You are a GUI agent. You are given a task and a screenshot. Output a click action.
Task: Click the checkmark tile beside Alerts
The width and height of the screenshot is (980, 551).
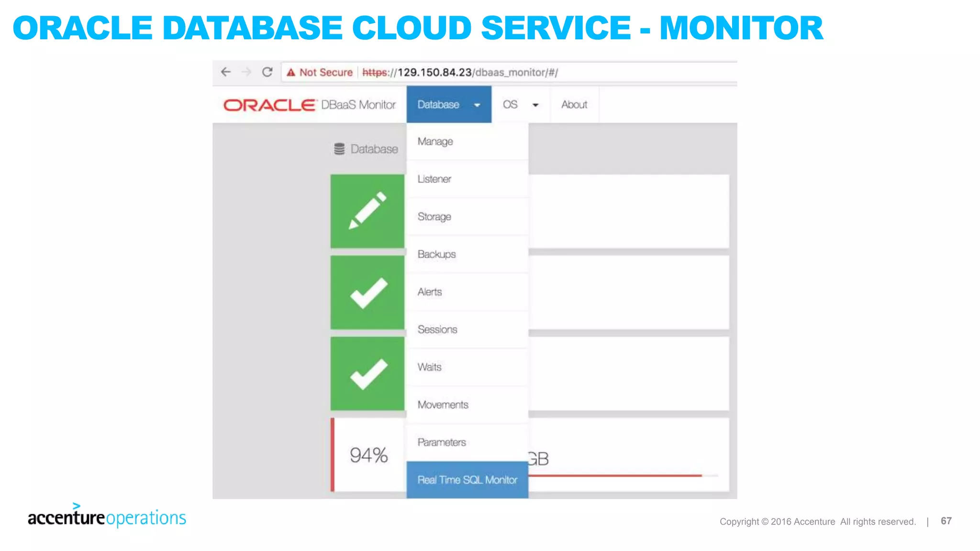(367, 292)
